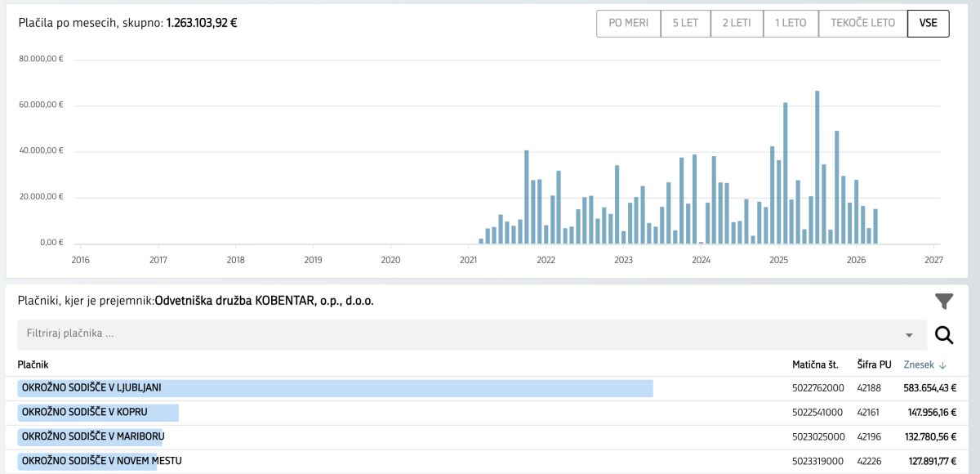Image resolution: width=980 pixels, height=474 pixels.
Task: Show all data with VSE button
Action: tap(928, 23)
